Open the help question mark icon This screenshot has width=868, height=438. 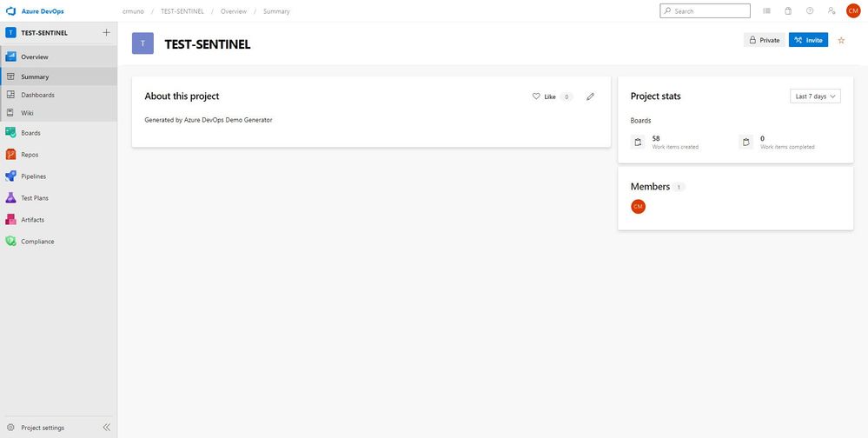click(810, 11)
